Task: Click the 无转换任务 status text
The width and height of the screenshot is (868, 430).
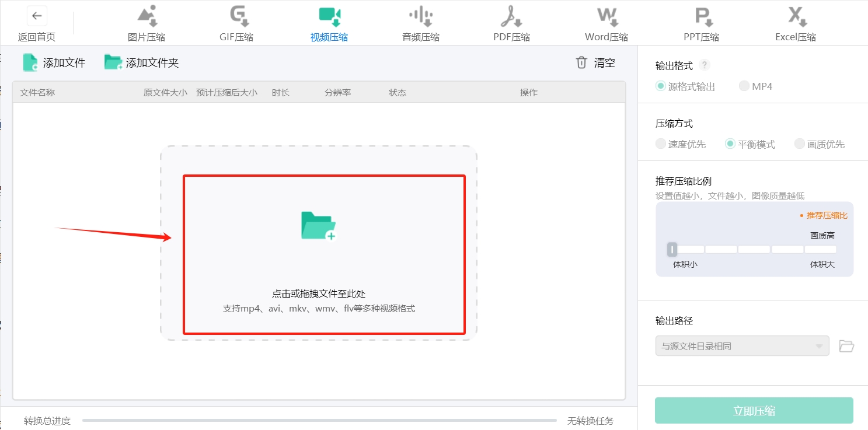Action: coord(591,421)
